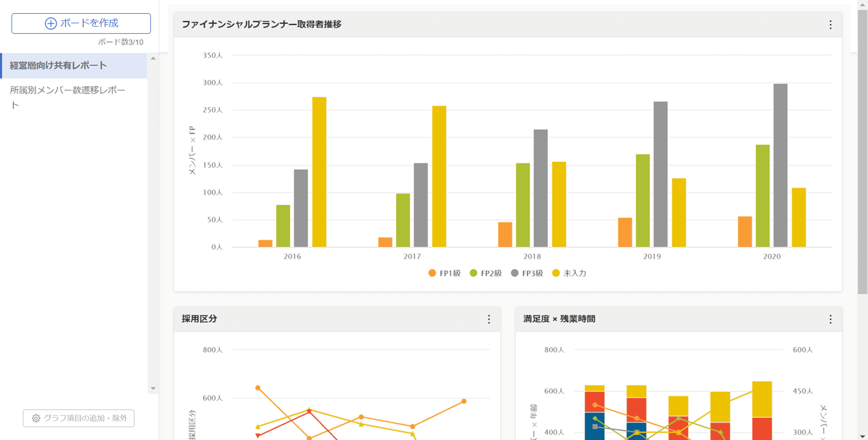This screenshot has width=868, height=440.
Task: Click 2016 FP1級 orange bar
Action: click(x=265, y=244)
